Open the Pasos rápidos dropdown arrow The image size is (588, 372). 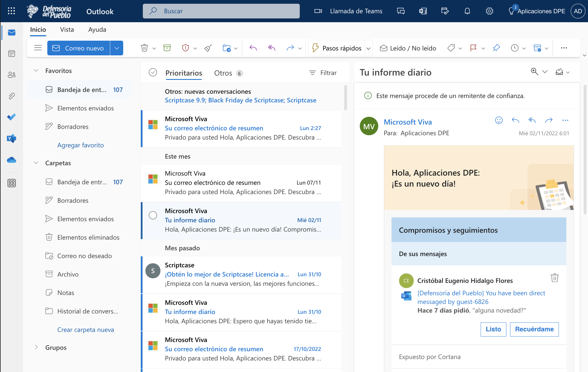368,48
